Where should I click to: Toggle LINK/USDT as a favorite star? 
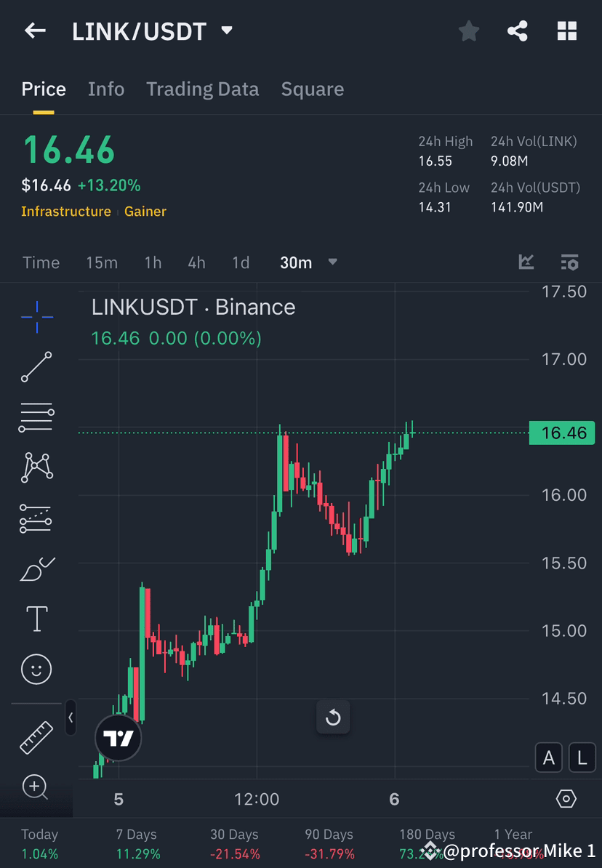pyautogui.click(x=468, y=31)
